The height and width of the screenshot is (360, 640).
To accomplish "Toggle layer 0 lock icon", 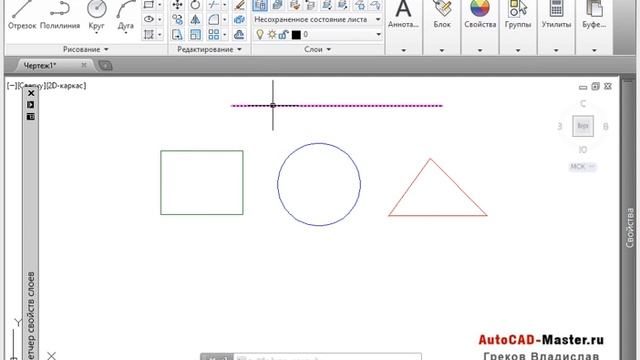I will coord(283,34).
